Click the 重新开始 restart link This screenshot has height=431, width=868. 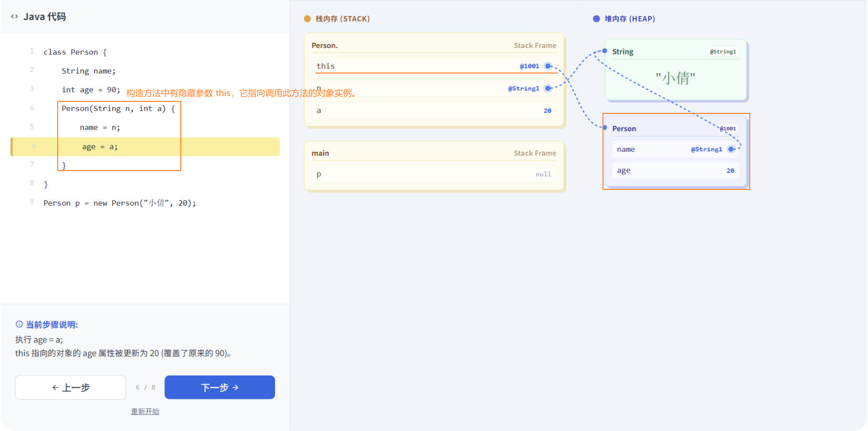point(145,412)
